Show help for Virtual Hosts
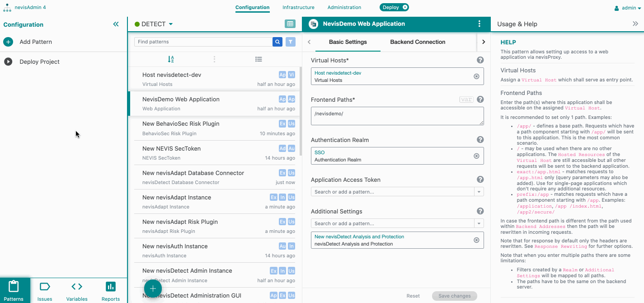Image resolution: width=644 pixels, height=303 pixels. (x=480, y=60)
